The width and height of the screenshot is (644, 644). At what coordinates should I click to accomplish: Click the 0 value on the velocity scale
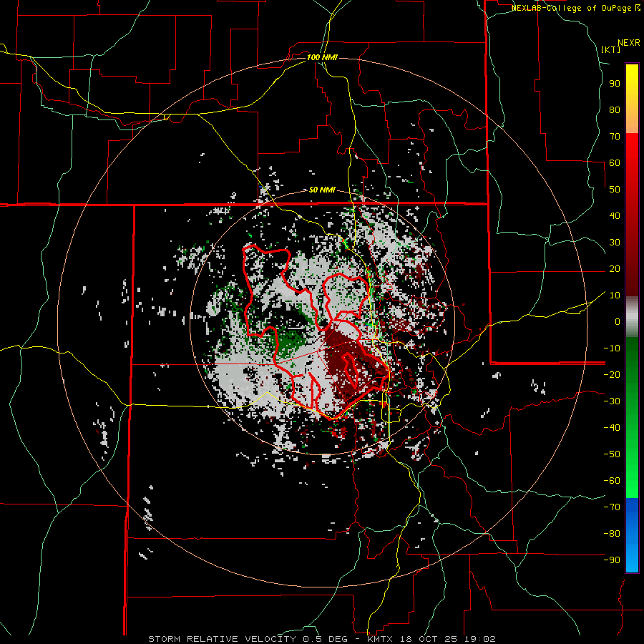coord(618,322)
